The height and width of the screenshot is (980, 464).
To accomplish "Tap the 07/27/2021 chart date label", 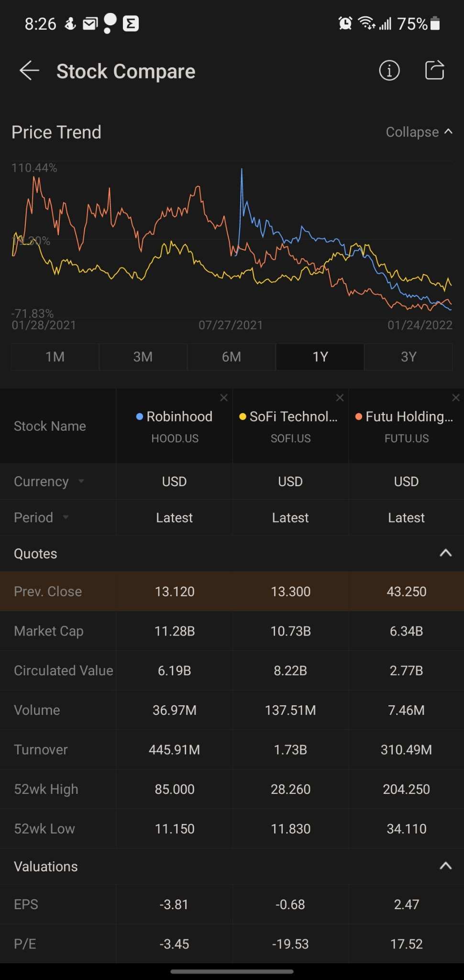I will coord(231,325).
